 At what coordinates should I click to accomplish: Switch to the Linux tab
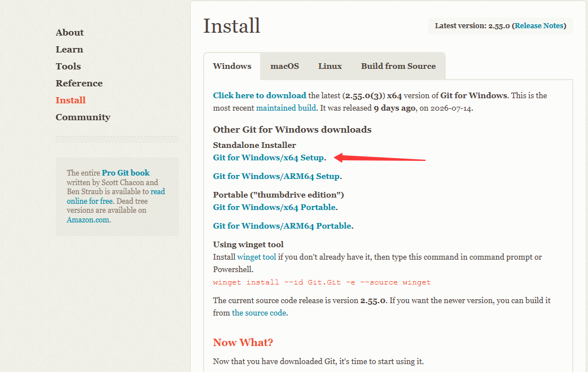click(x=330, y=66)
